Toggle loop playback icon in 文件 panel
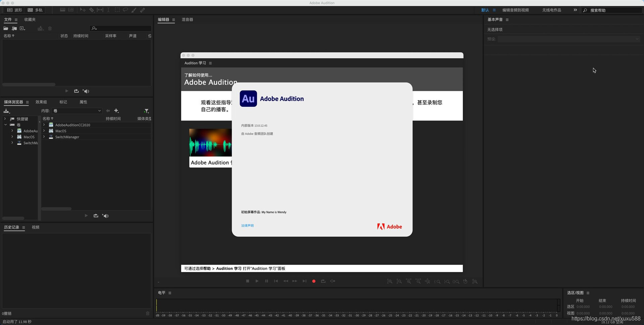The image size is (644, 325). click(76, 91)
